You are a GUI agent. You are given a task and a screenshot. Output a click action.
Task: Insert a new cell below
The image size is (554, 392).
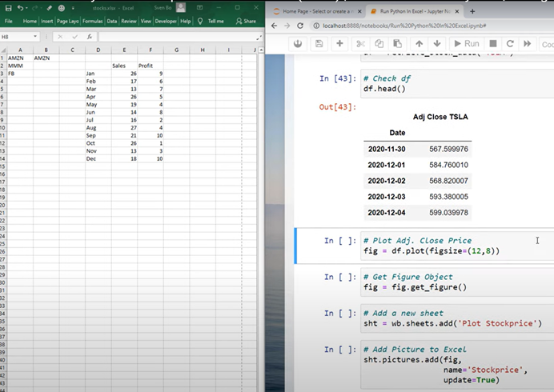click(339, 43)
